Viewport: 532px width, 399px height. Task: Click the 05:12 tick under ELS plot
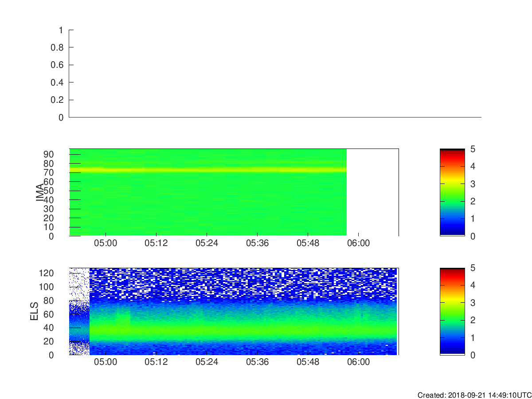[x=156, y=362]
